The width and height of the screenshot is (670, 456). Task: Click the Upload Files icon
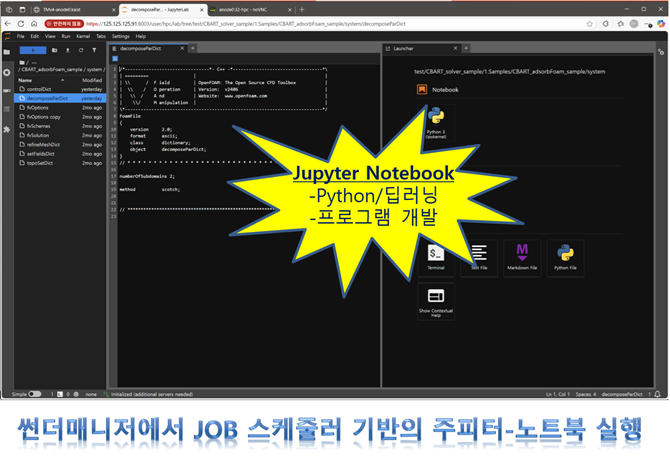click(68, 50)
